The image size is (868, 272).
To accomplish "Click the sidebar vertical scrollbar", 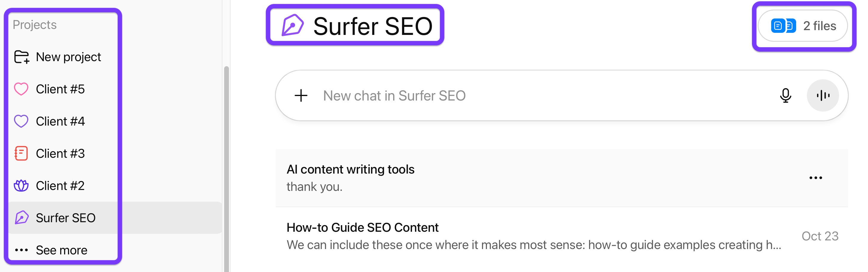I will point(227,169).
